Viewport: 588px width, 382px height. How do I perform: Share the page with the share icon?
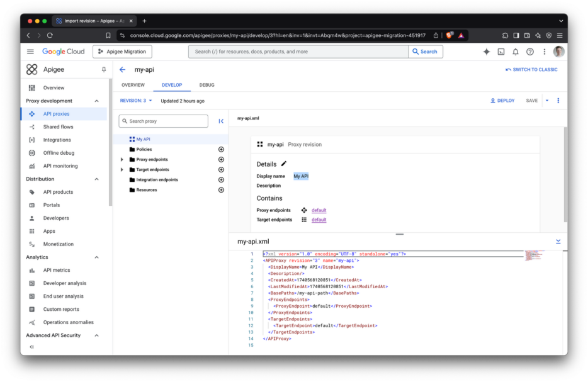[x=436, y=35]
